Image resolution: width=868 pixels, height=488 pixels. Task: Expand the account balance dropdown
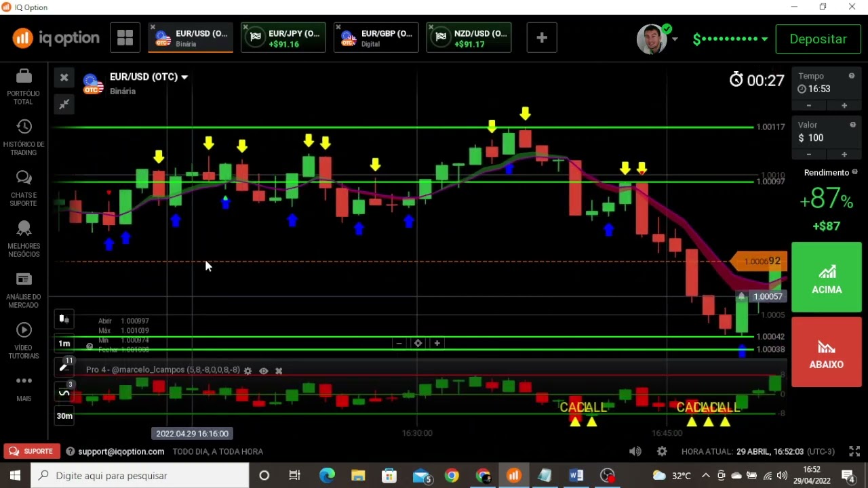[x=765, y=39]
